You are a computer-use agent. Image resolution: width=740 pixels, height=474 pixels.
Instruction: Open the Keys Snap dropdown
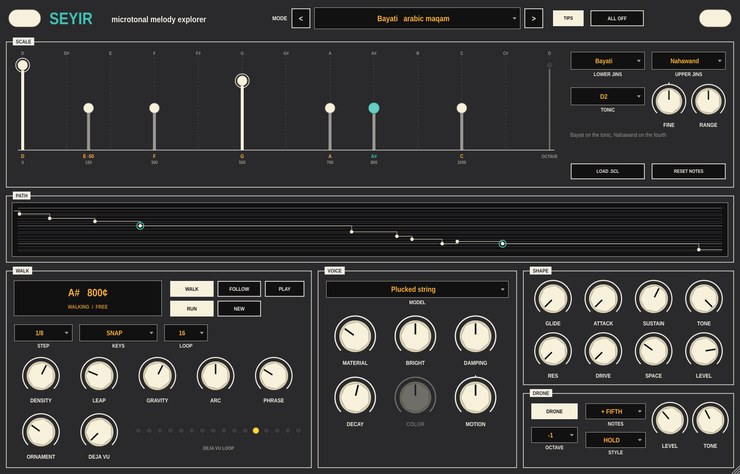118,333
